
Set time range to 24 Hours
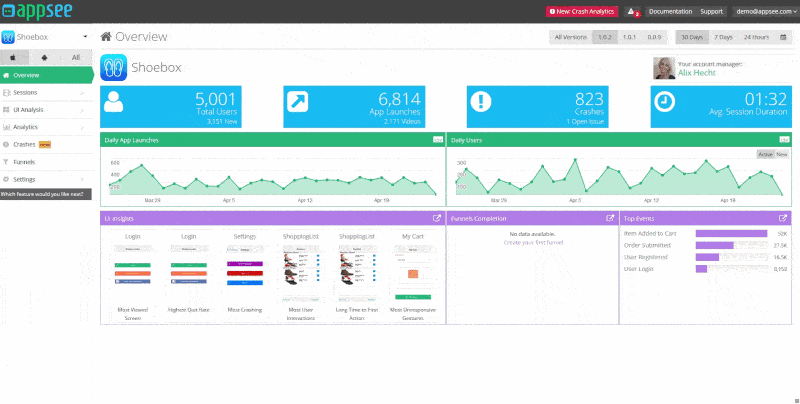coord(756,37)
